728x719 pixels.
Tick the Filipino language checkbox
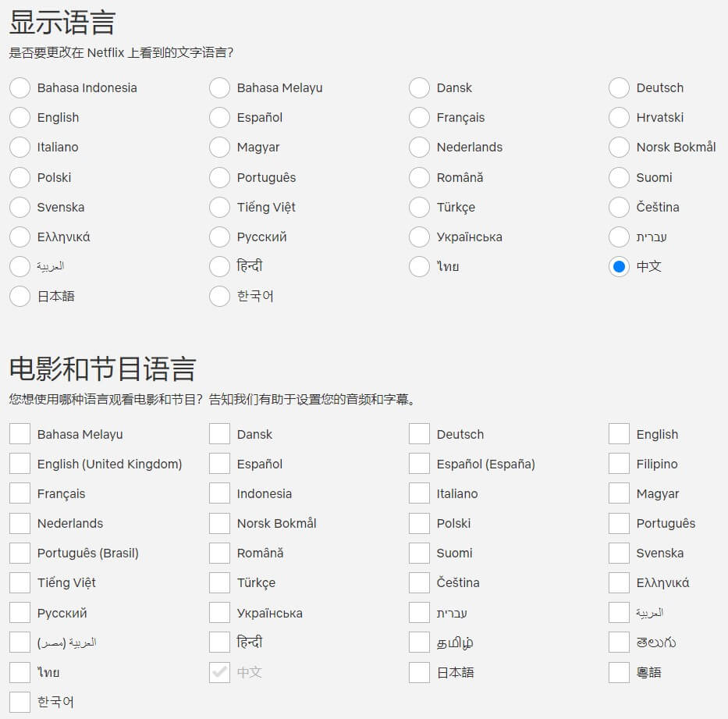pos(619,464)
